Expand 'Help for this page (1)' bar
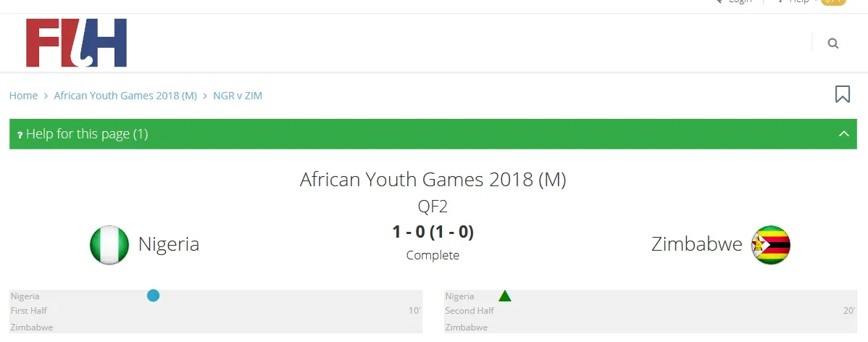868x342 pixels. click(87, 134)
